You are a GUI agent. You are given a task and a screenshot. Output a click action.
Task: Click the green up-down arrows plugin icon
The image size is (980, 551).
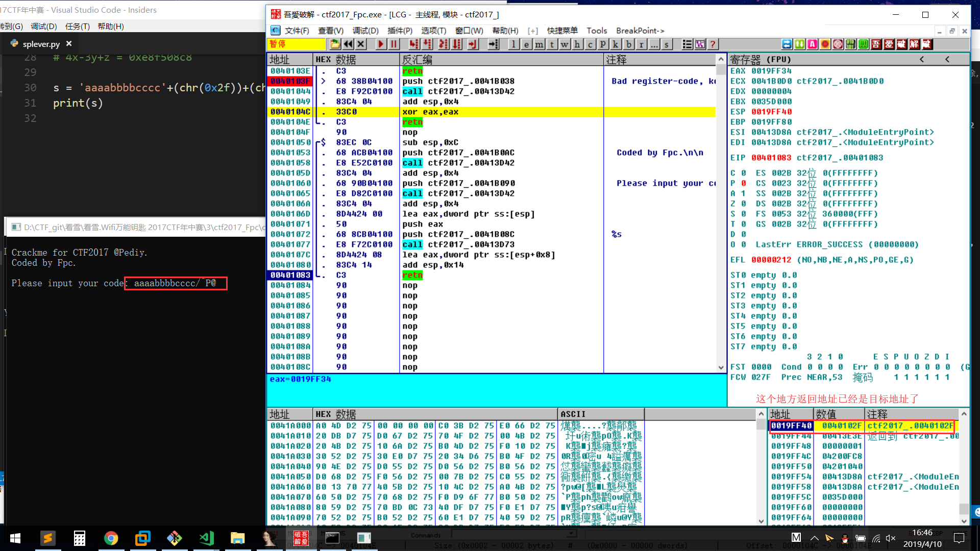click(x=799, y=44)
